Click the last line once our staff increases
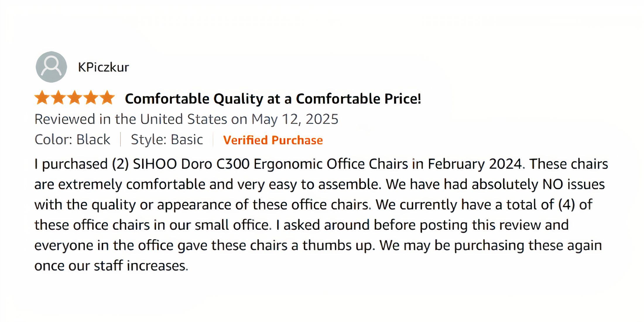644x322 pixels. click(x=111, y=266)
